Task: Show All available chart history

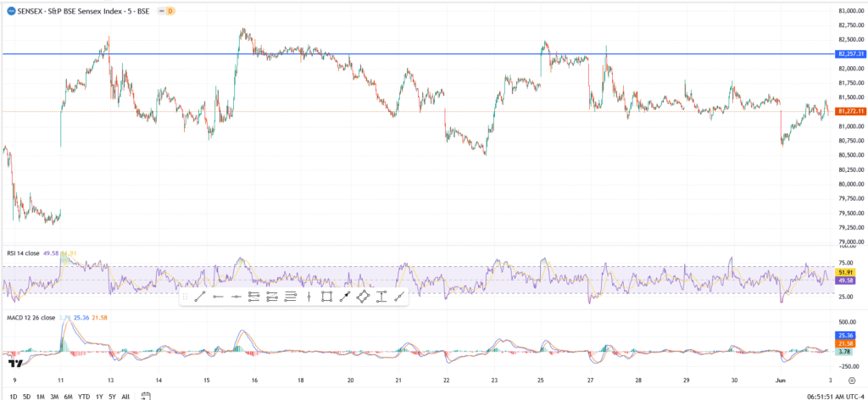Action: 125,396
